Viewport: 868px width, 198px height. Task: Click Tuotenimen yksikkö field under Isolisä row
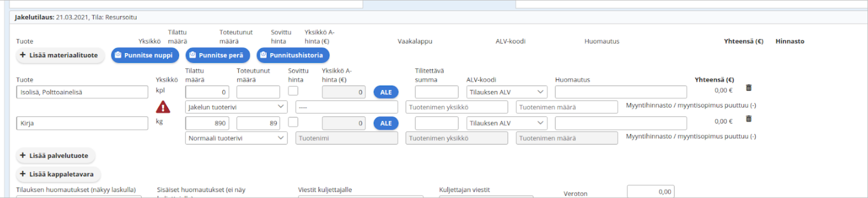click(x=457, y=107)
